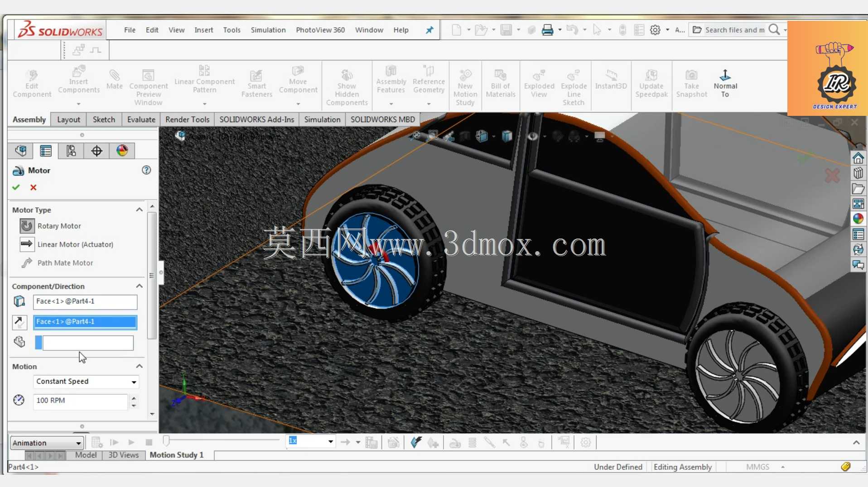The image size is (868, 487).
Task: Toggle reverse direction button
Action: tap(19, 322)
